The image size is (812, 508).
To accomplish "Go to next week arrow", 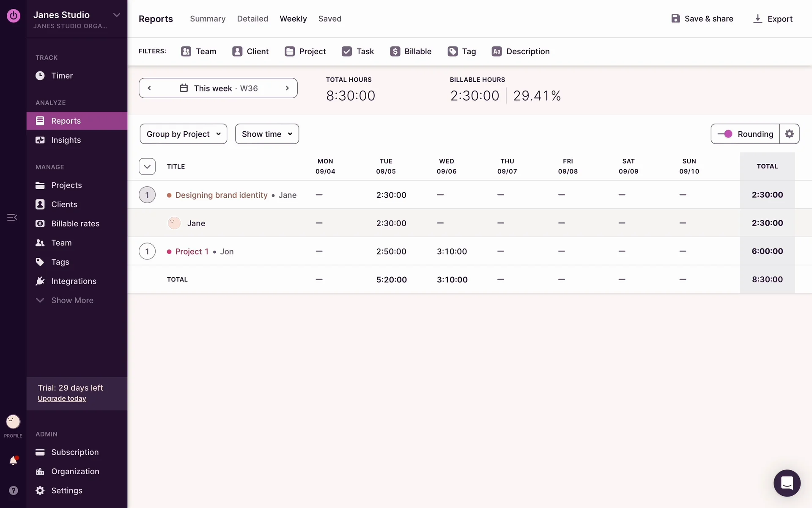I will pyautogui.click(x=287, y=88).
